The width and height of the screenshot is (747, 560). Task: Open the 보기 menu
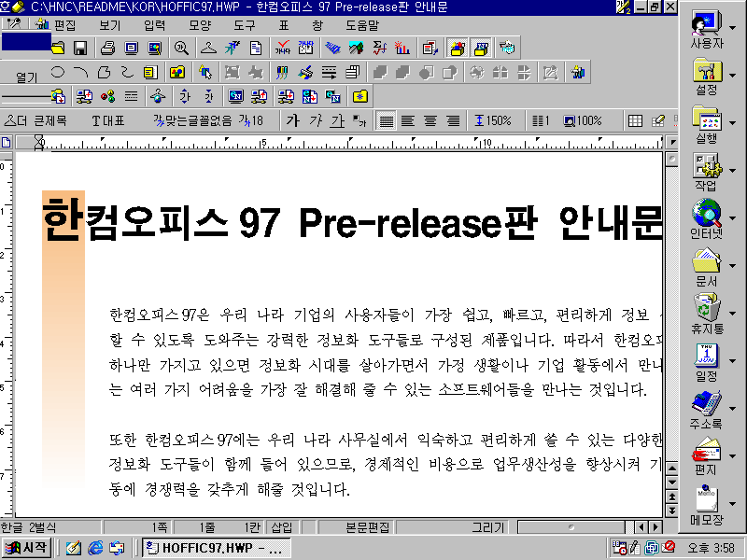tap(109, 25)
